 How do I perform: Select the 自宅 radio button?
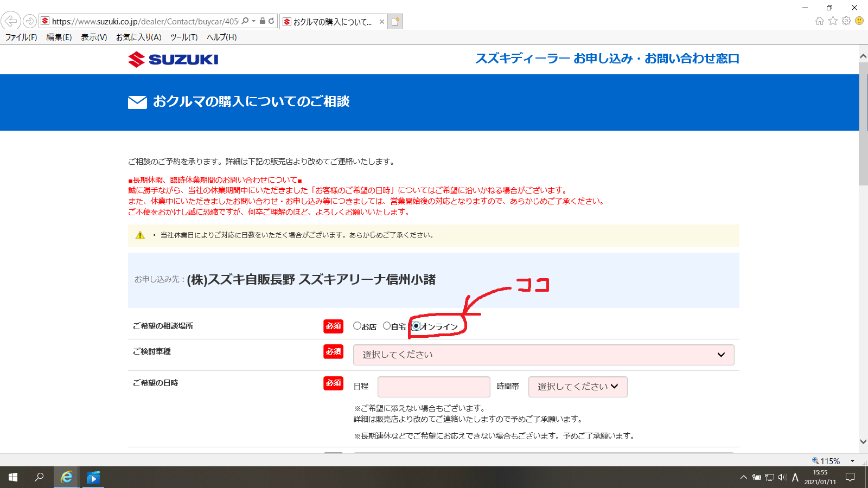[387, 326]
